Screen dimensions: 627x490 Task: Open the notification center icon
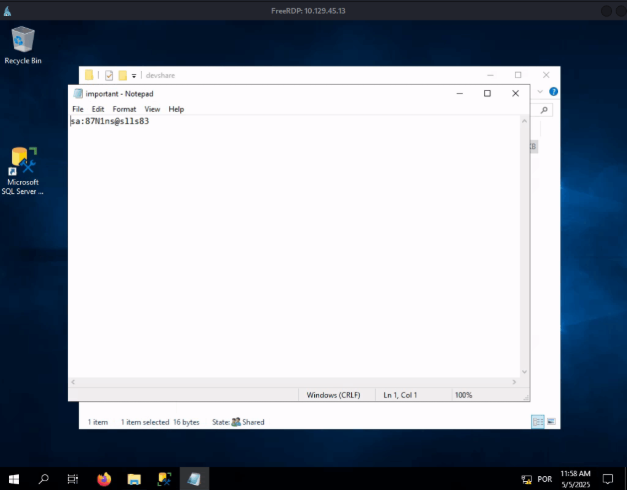click(607, 479)
